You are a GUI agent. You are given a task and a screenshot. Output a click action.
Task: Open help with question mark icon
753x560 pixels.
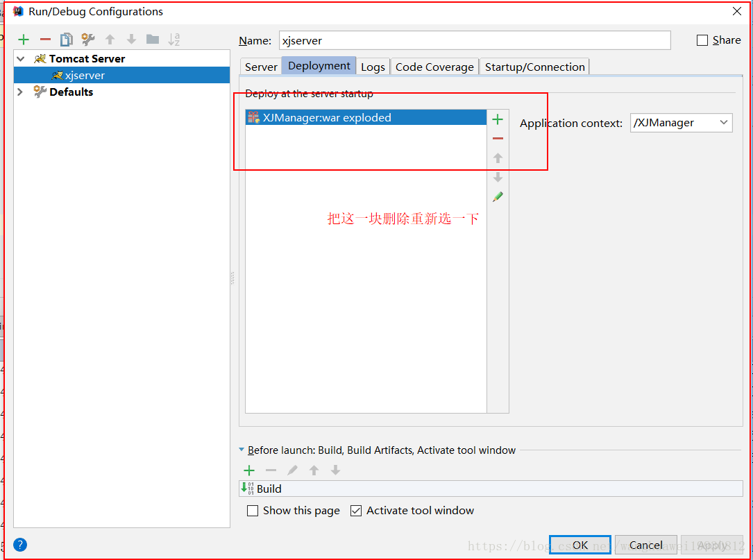coord(19,545)
